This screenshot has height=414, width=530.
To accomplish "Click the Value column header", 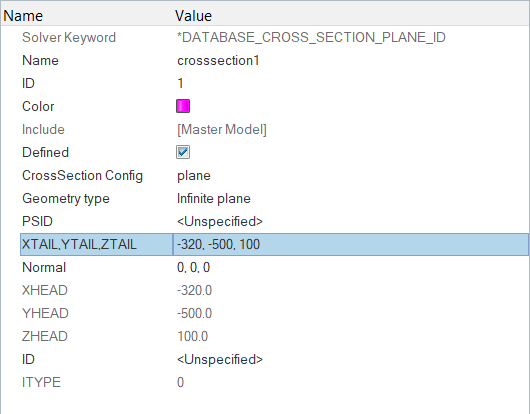I will [x=193, y=16].
